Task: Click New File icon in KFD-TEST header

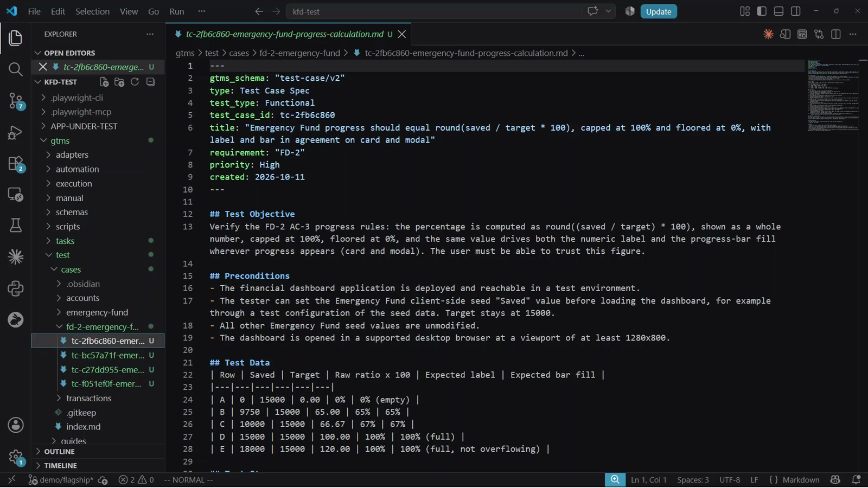Action: pyautogui.click(x=104, y=82)
